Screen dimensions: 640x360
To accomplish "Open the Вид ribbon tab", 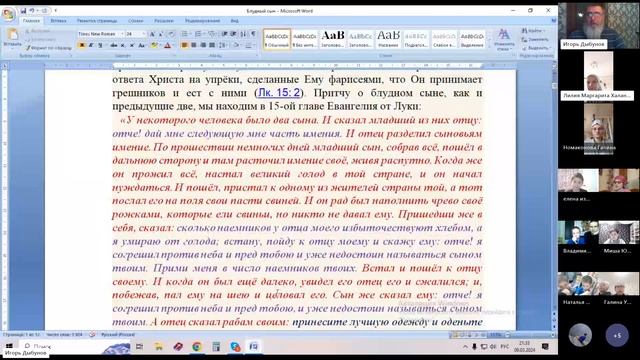I will point(235,20).
